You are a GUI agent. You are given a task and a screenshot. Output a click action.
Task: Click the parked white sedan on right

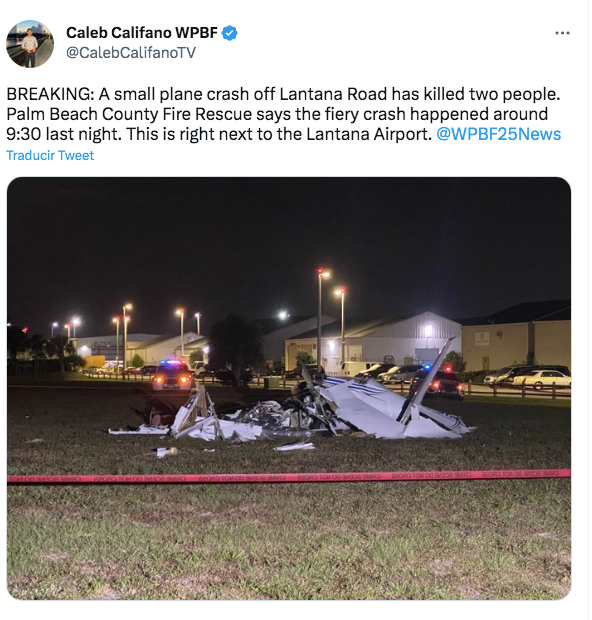click(x=543, y=379)
